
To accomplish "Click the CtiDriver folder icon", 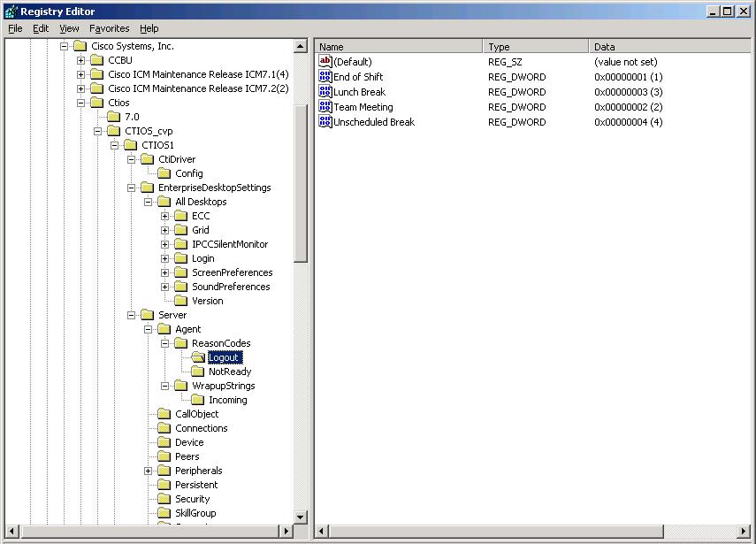I will (147, 159).
